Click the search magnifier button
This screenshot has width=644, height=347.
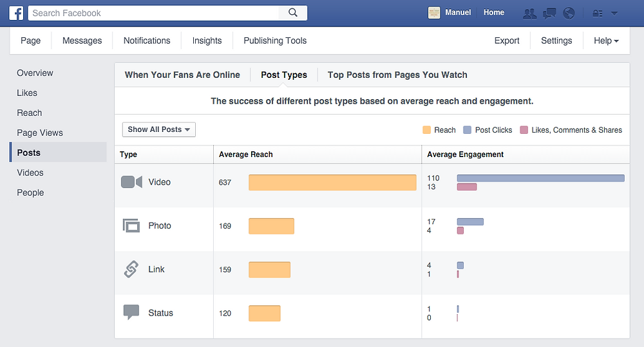click(293, 13)
